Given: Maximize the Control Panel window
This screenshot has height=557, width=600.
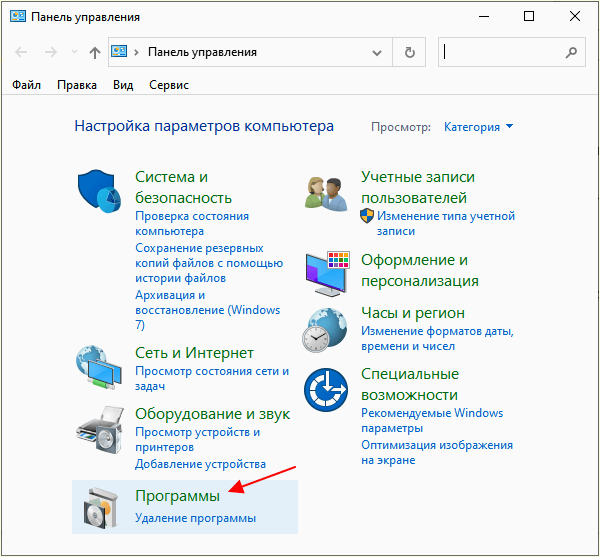Looking at the screenshot, I should point(529,16).
